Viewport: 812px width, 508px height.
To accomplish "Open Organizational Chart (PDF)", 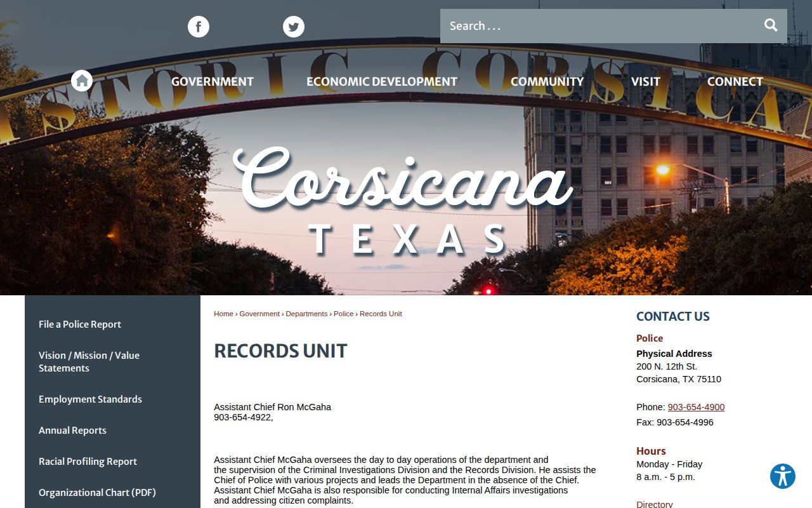I will click(97, 492).
